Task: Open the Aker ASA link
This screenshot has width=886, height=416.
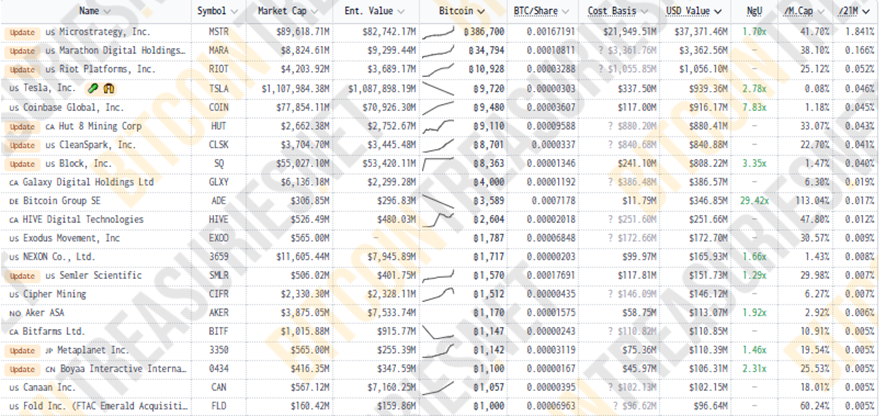Action: [x=46, y=313]
